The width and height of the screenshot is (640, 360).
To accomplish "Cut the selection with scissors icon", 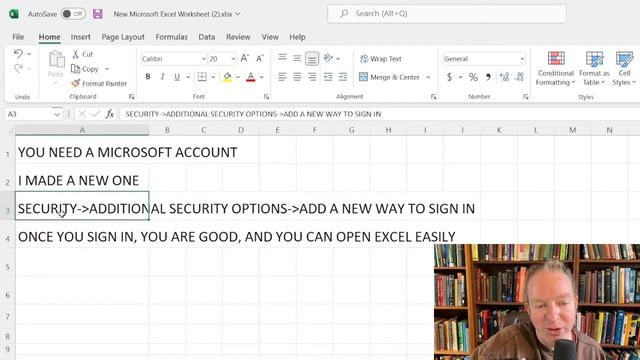I will 83,54.
